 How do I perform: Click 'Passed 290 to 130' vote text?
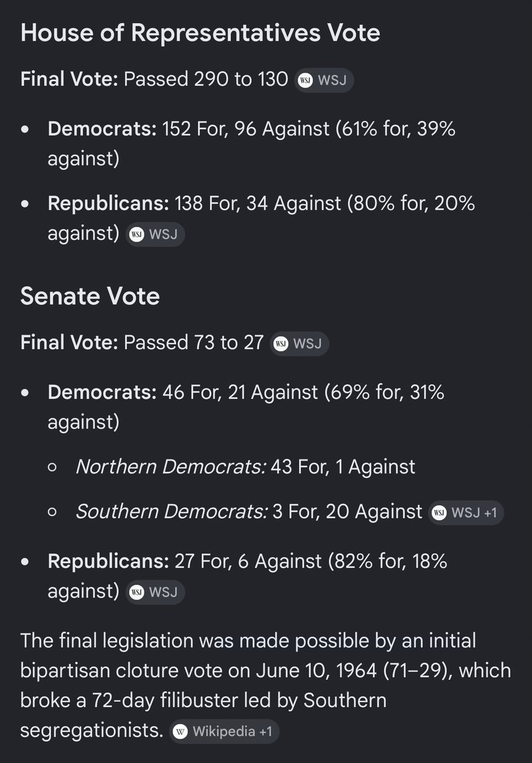(x=206, y=79)
